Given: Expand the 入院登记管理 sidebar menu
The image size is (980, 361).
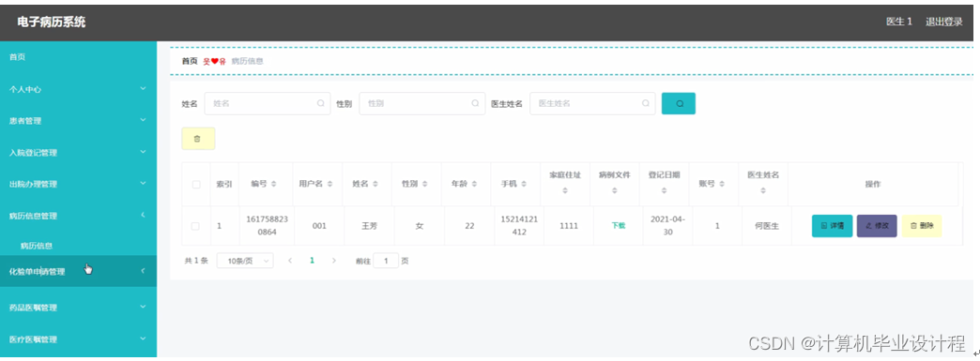Looking at the screenshot, I should (78, 153).
